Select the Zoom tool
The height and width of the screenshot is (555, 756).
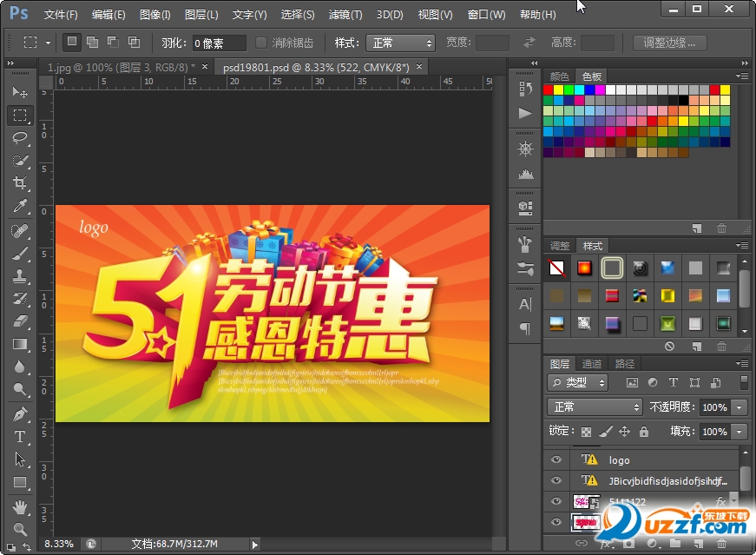20,528
